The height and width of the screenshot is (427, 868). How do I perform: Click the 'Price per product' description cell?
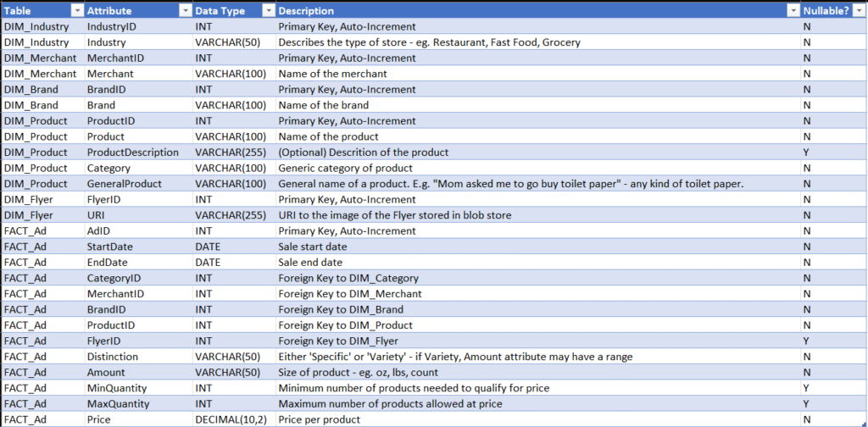click(537, 420)
